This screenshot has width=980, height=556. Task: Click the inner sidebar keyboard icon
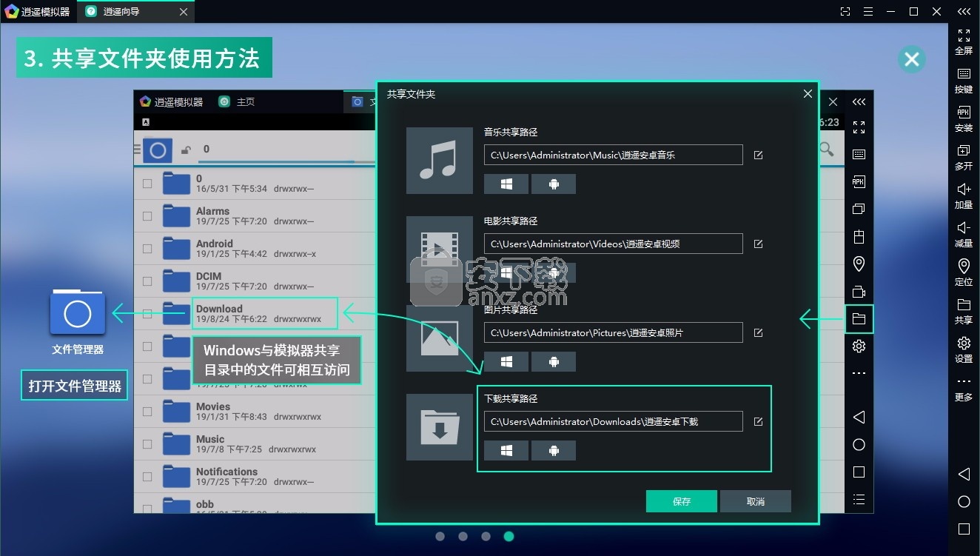coord(859,155)
